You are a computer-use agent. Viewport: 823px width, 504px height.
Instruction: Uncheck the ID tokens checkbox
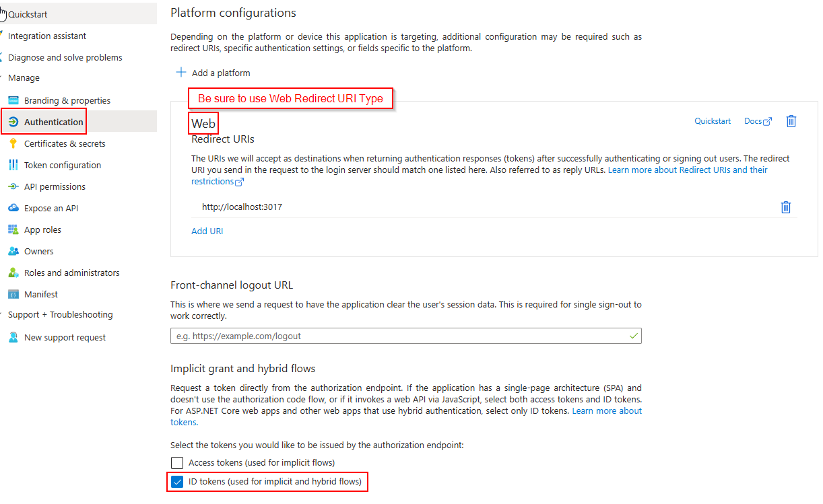point(177,482)
